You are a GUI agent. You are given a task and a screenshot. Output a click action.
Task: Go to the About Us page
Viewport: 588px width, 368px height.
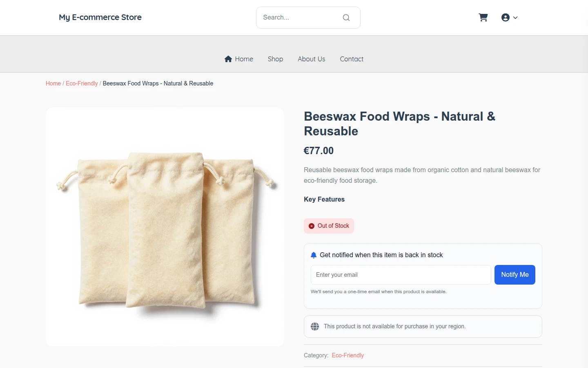(x=312, y=59)
